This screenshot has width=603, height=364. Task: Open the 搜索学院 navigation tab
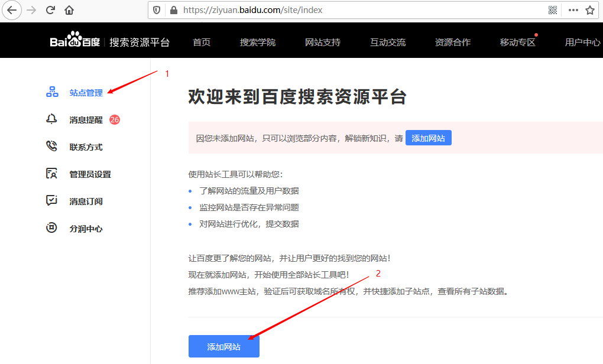258,43
